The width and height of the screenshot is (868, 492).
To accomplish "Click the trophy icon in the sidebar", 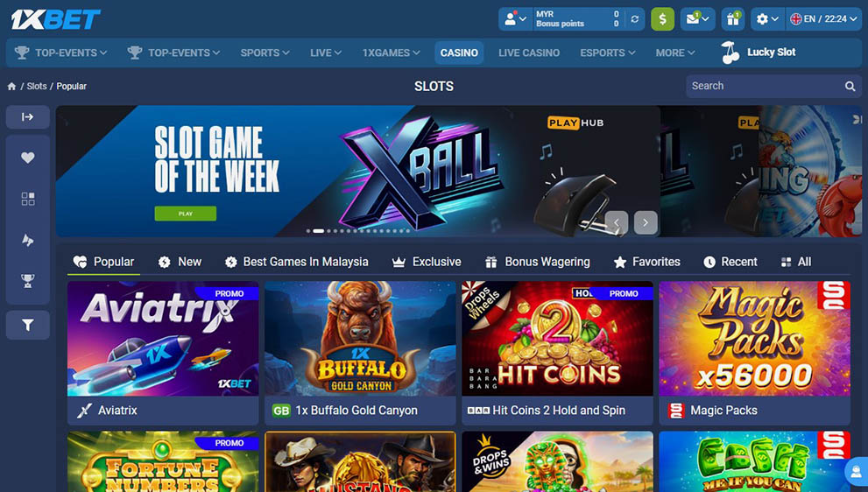I will [x=28, y=281].
